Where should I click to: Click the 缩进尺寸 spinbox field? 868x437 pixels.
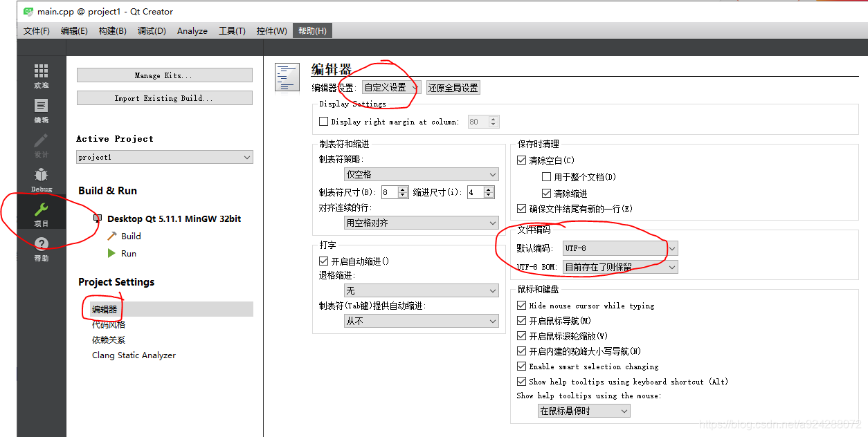480,193
